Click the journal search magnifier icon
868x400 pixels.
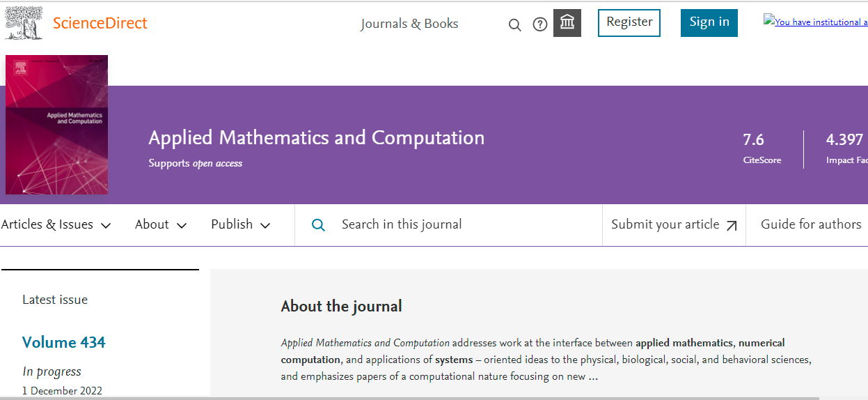click(x=318, y=224)
